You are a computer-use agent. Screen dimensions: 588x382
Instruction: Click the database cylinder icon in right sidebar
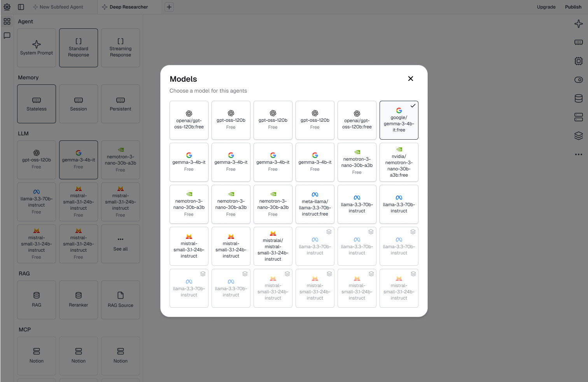click(x=578, y=98)
